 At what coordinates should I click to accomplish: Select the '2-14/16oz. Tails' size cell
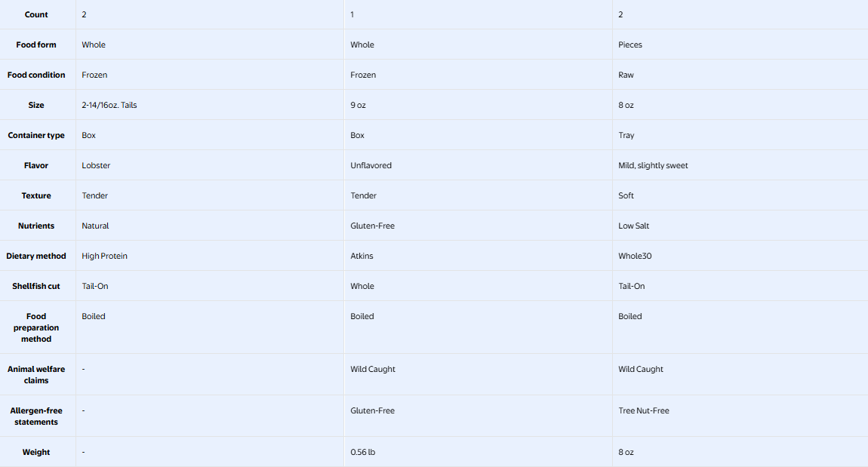click(x=109, y=105)
